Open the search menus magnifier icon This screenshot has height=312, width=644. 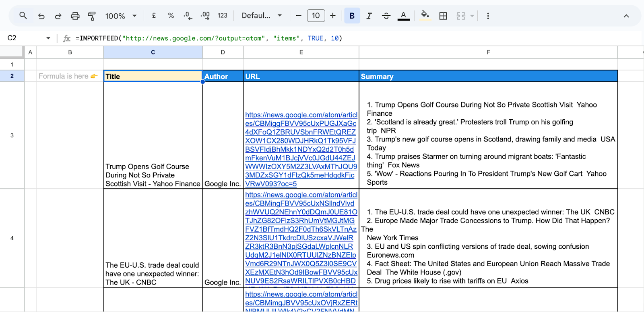23,16
